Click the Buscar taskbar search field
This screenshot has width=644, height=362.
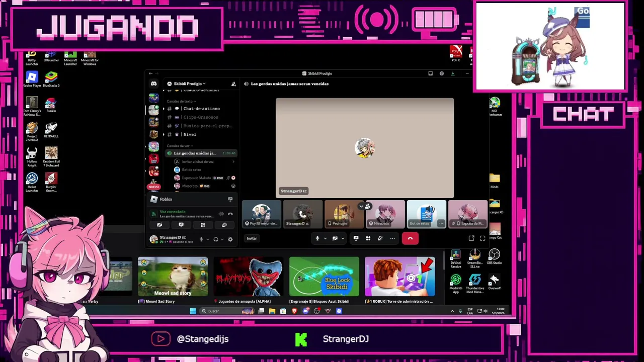(x=226, y=311)
